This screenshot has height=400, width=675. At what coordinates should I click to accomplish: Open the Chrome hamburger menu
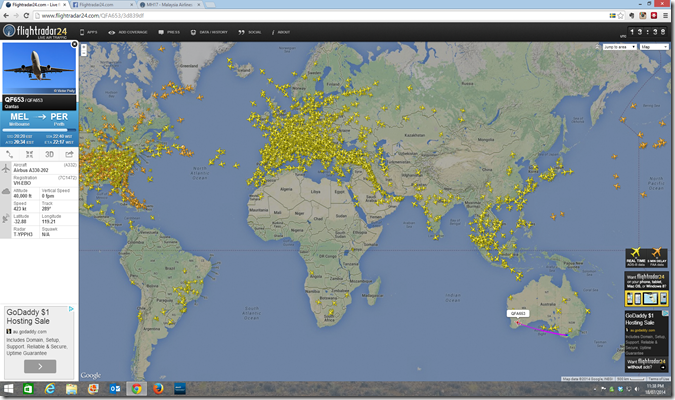click(x=666, y=16)
